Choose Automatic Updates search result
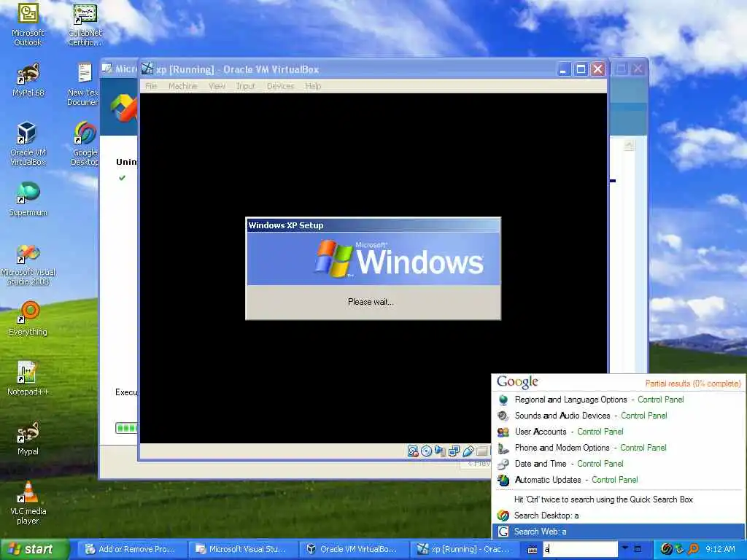The height and width of the screenshot is (560, 747). pyautogui.click(x=619, y=480)
